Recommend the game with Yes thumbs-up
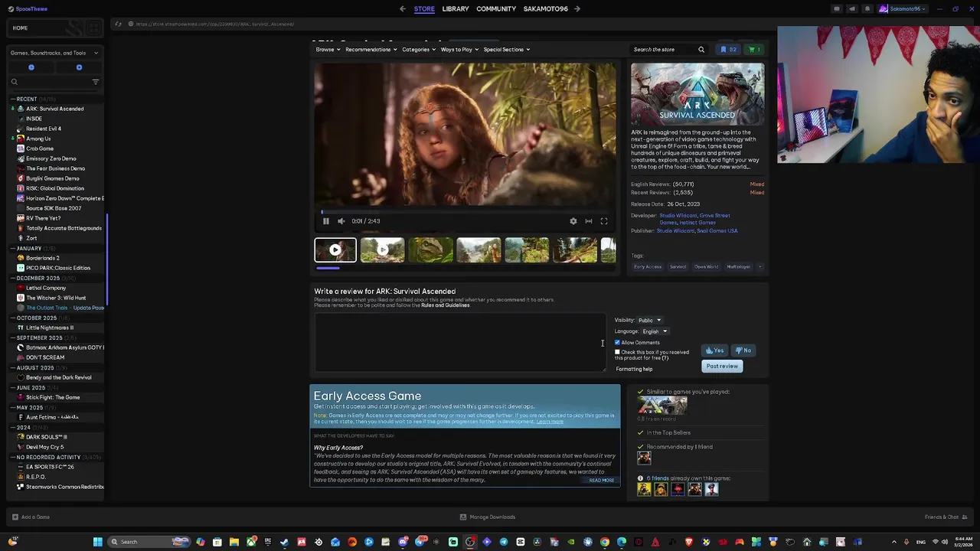Screen dimensions: 980x551 [714, 350]
